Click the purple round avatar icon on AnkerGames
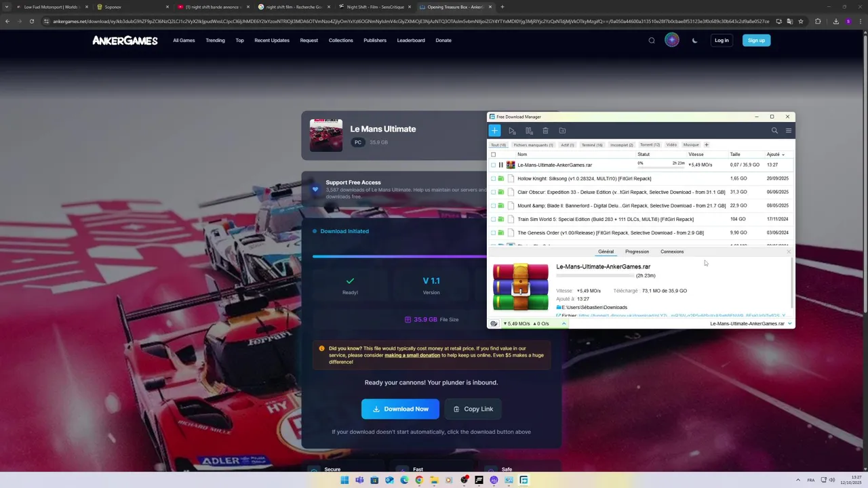Viewport: 868px width, 488px height. pyautogui.click(x=672, y=41)
